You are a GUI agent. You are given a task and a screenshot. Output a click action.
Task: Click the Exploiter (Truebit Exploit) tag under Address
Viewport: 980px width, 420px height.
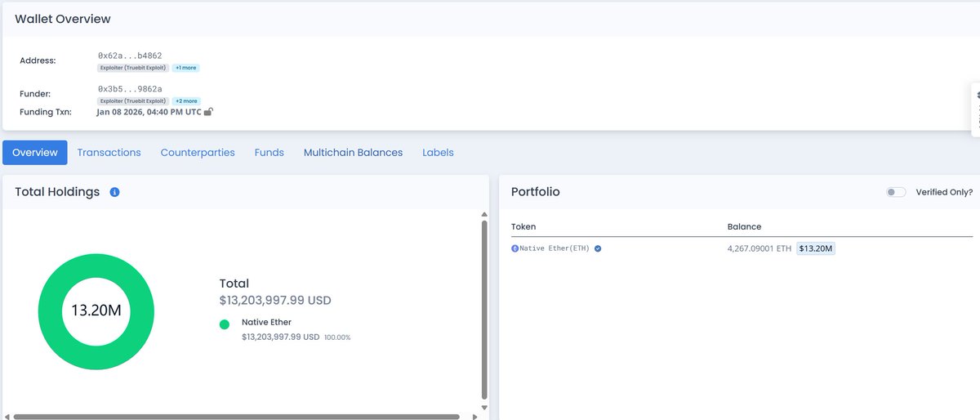tap(133, 68)
